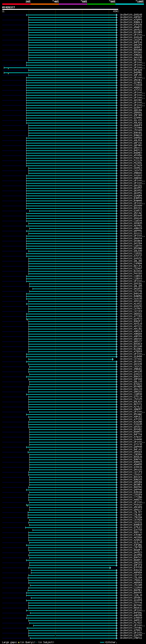146x644 pixels.
Task: Open hit UniRef100_Q68HC1
Action: click(x=131, y=47)
